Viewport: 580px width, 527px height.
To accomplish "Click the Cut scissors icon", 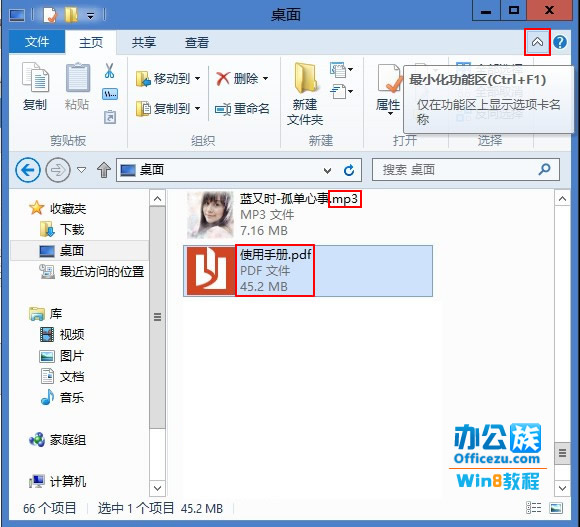I will [x=109, y=70].
